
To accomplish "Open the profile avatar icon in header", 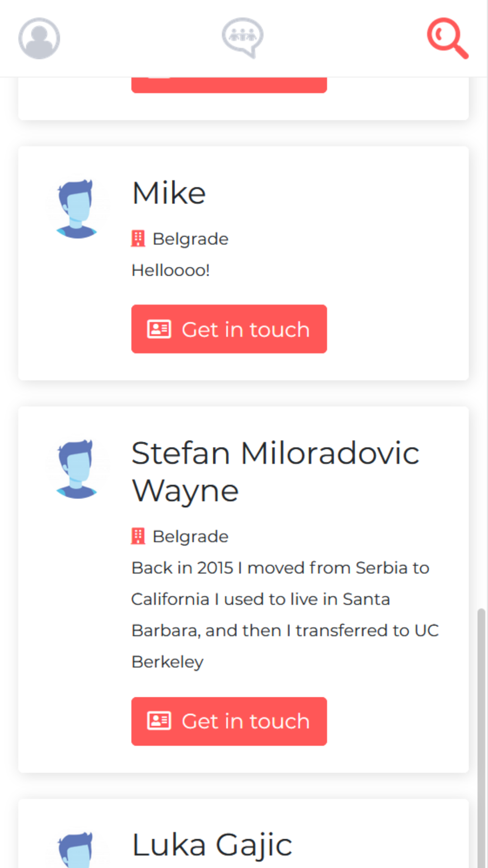I will 39,38.
